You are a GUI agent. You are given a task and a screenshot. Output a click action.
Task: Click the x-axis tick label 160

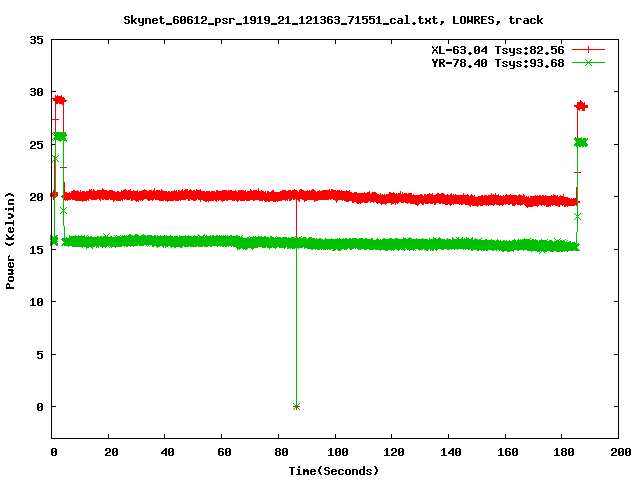coord(507,452)
